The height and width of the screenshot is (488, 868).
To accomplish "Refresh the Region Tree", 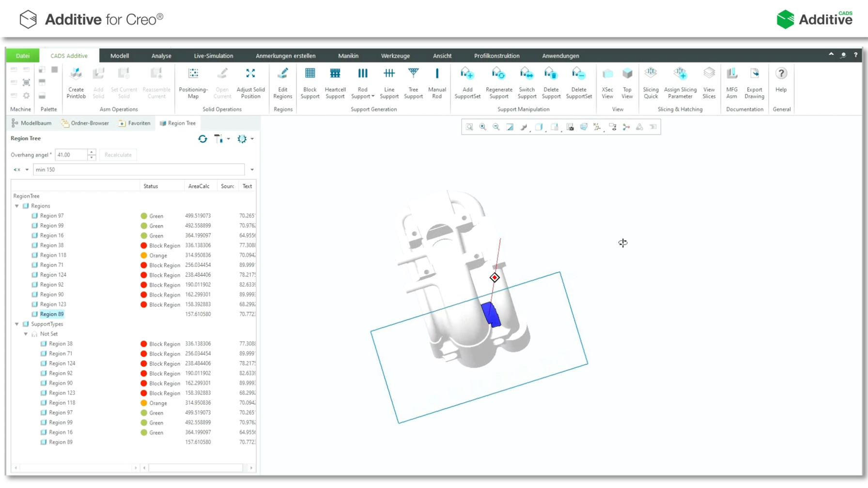I will [202, 139].
